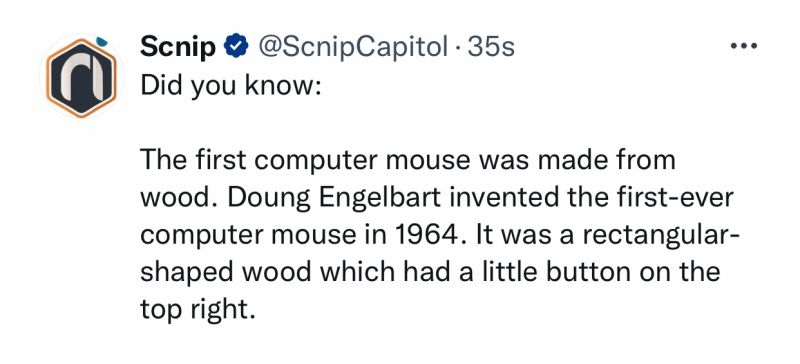Click the name 'Doung Engelbart' in the tweet
Screen dimensions: 800x364
click(334, 199)
